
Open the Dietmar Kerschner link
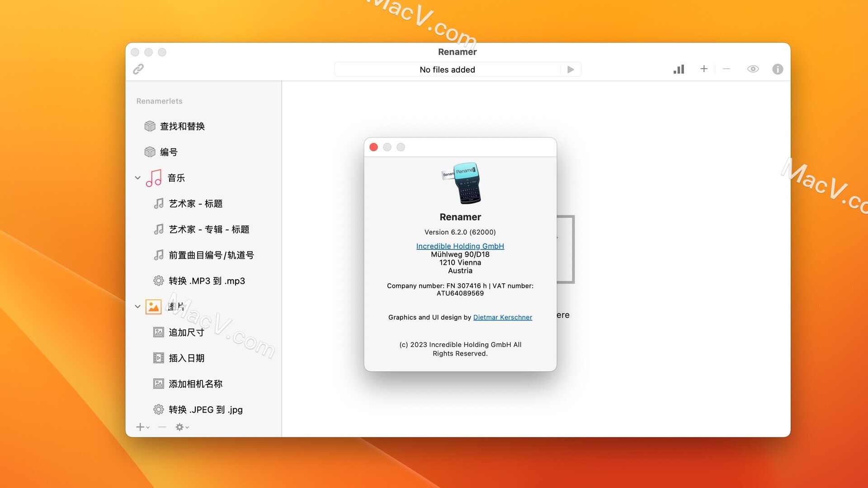pos(503,318)
